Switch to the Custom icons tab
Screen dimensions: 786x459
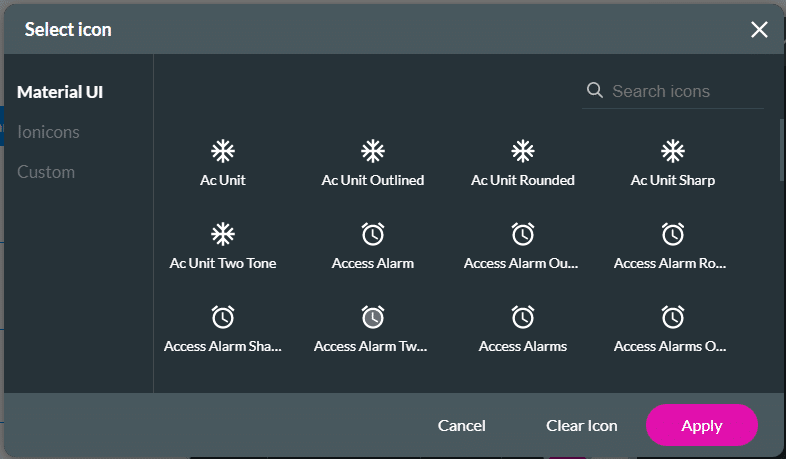tap(46, 172)
